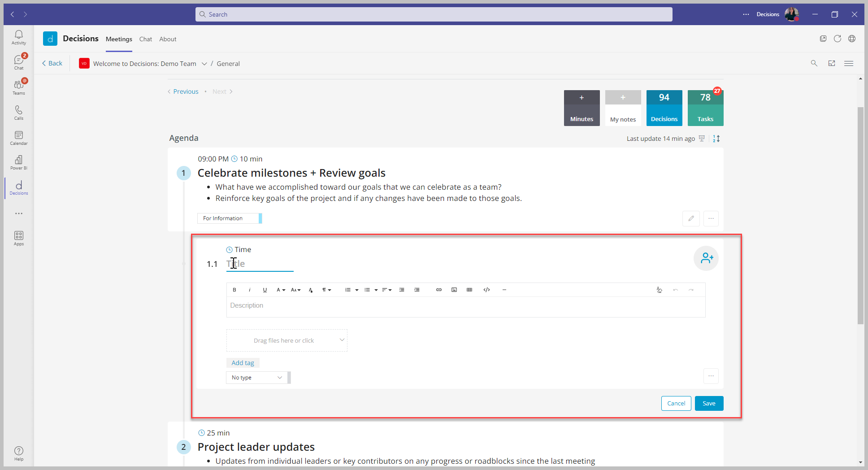The width and height of the screenshot is (868, 470).
Task: Insert a horizontal line
Action: [504, 290]
